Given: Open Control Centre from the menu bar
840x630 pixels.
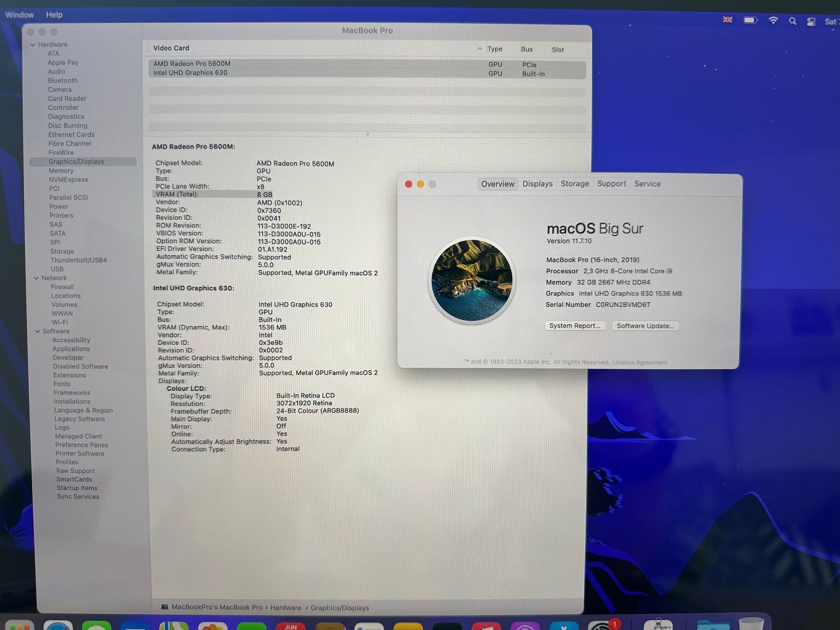Looking at the screenshot, I should click(811, 22).
